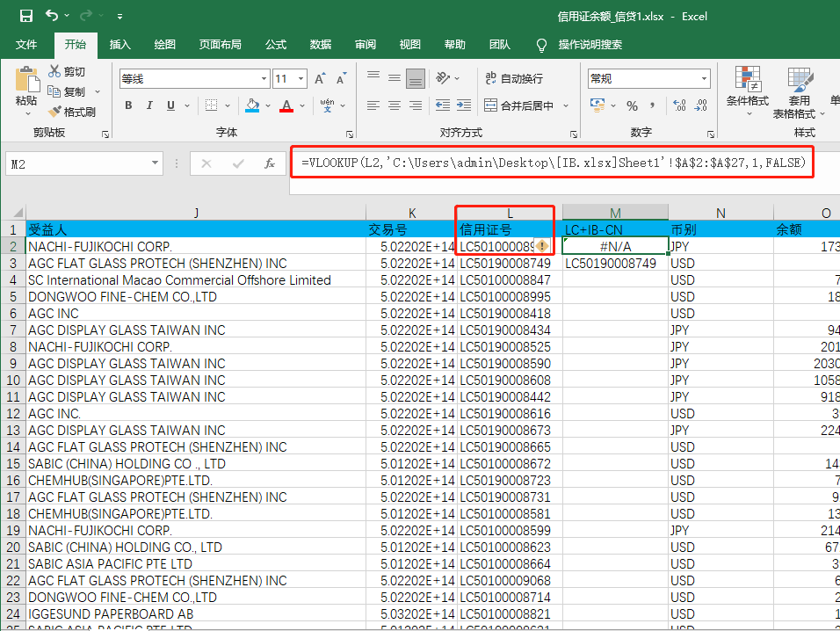This screenshot has height=631, width=840.
Task: Click the Format Painter (格式刷) button
Action: pyautogui.click(x=72, y=112)
